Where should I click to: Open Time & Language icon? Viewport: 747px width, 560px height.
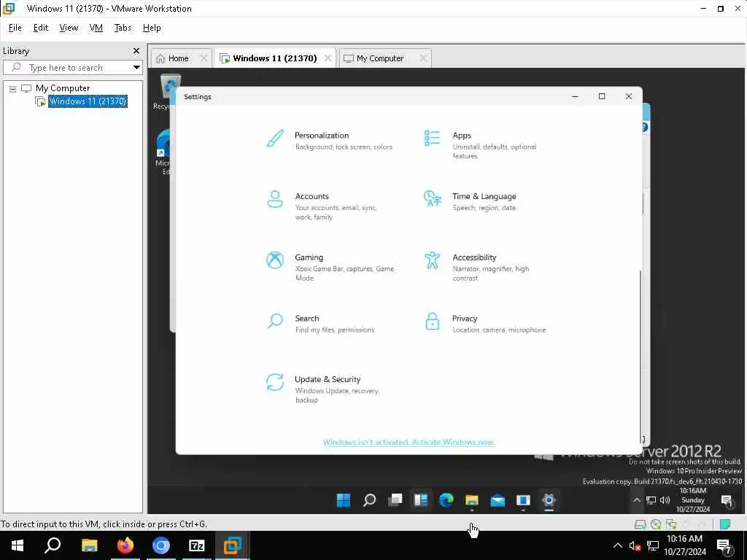(x=432, y=199)
